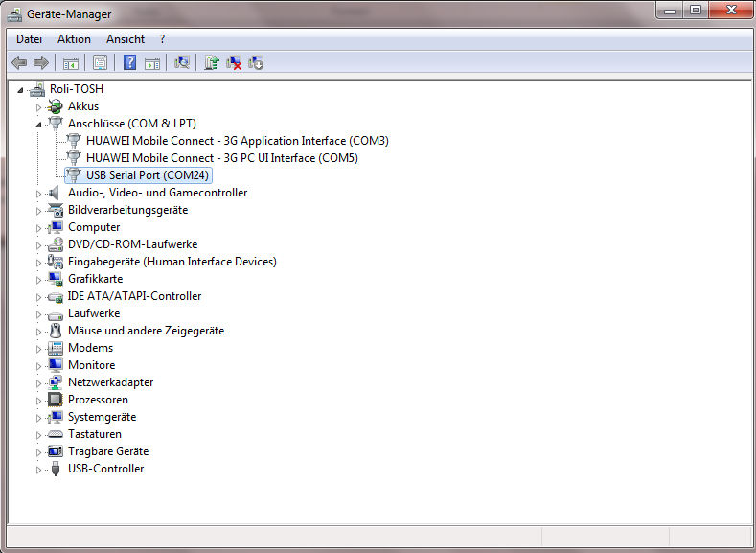756x553 pixels.
Task: Click the USB-Controller plug icon
Action: tap(56, 469)
